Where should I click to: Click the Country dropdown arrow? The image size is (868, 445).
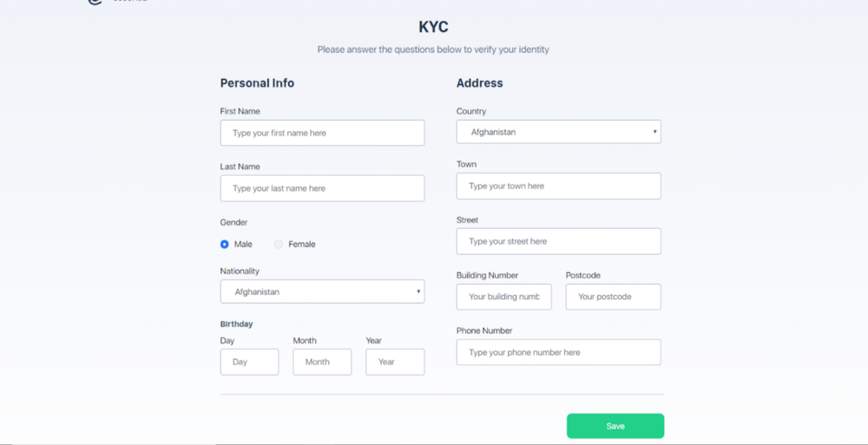click(654, 132)
